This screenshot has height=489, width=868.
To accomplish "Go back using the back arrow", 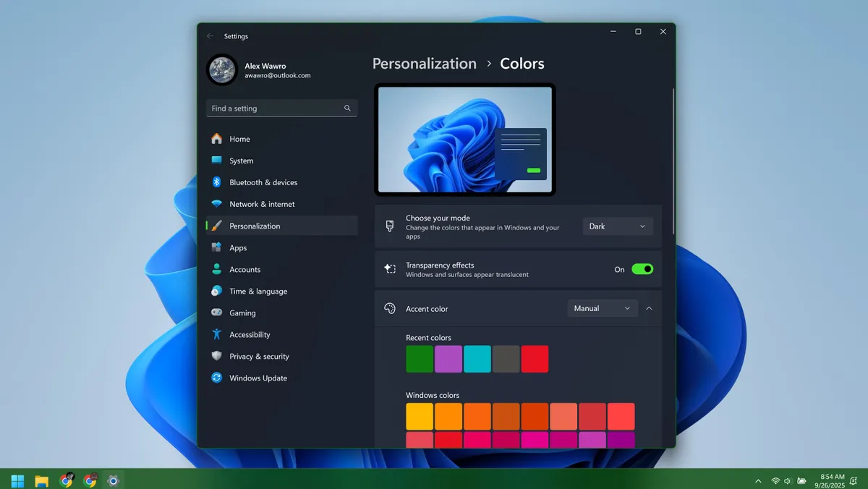I will [209, 35].
